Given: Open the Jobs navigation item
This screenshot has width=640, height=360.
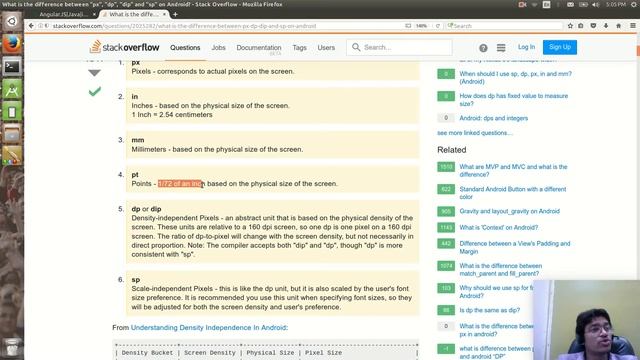Looking at the screenshot, I should click(x=218, y=48).
